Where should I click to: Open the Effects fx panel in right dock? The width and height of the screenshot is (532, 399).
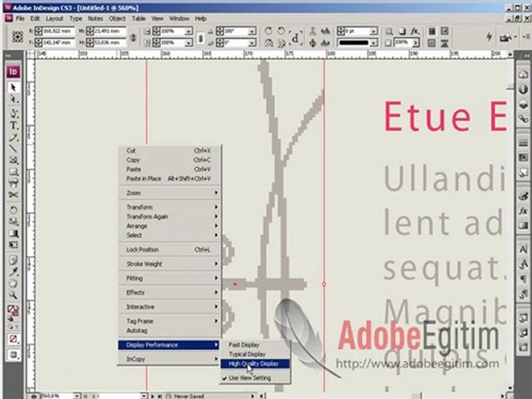(523, 211)
